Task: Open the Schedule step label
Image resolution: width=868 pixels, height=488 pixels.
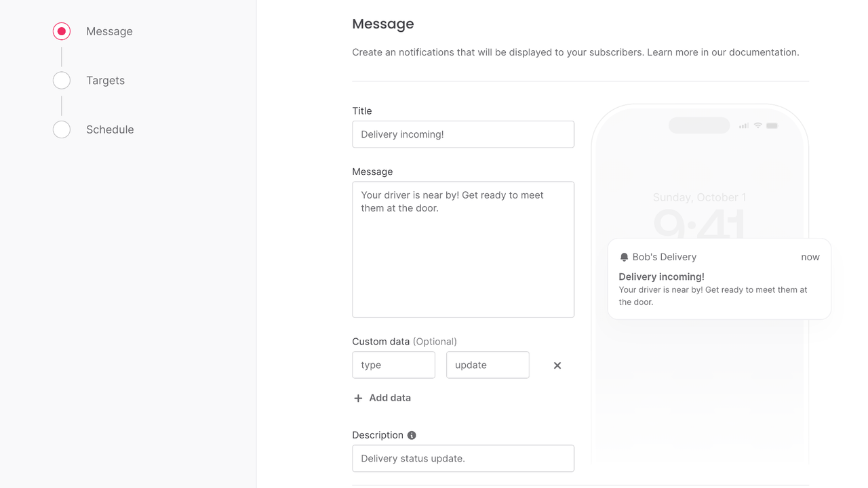Action: coord(110,129)
